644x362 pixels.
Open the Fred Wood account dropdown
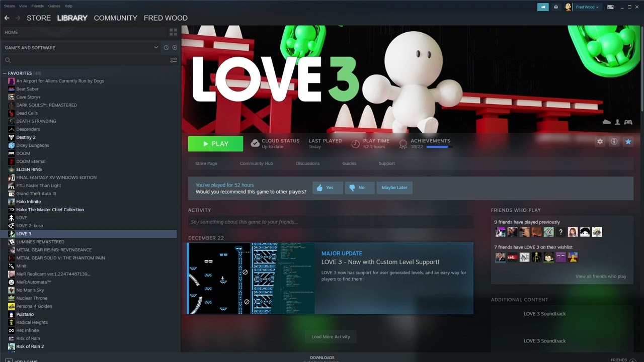[587, 7]
